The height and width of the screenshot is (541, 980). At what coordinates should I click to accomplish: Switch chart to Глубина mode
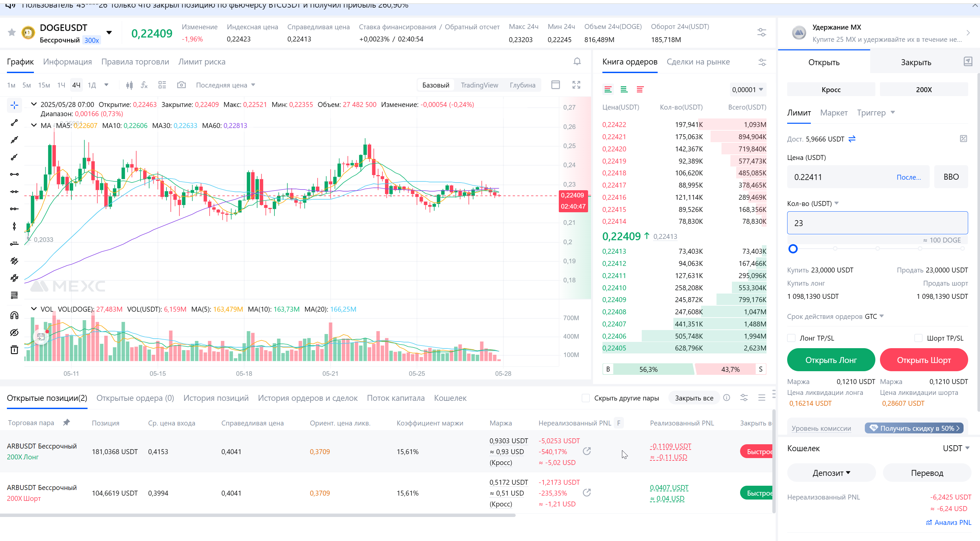[522, 85]
